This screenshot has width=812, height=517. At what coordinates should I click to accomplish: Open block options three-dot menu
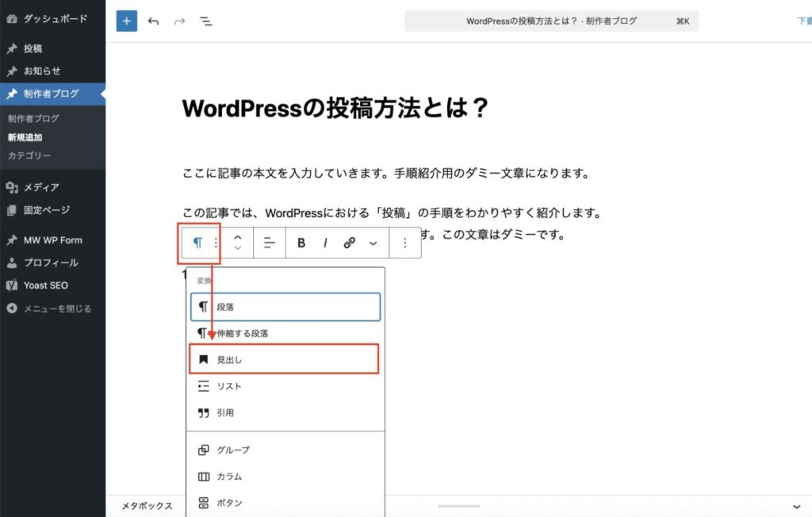tap(405, 243)
